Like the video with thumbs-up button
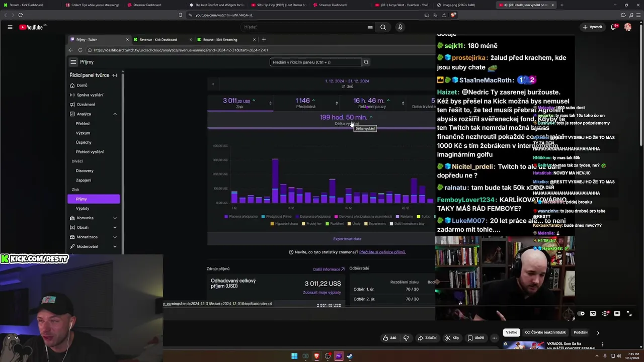The height and width of the screenshot is (362, 644). click(x=389, y=338)
